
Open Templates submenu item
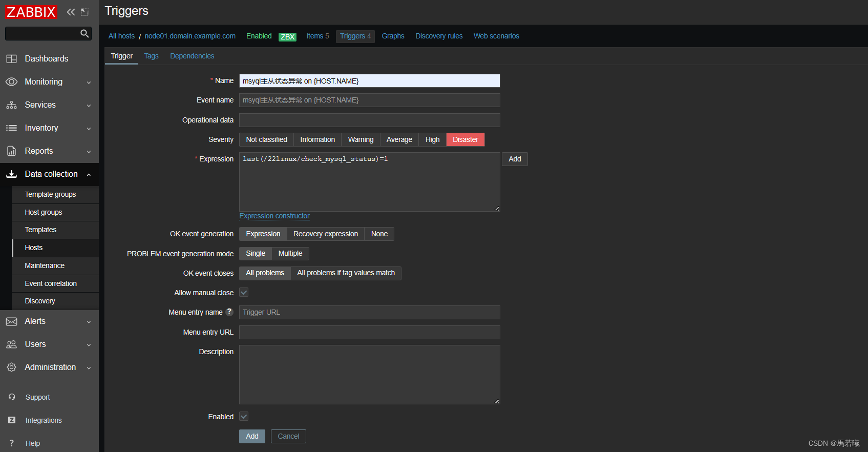click(x=55, y=230)
